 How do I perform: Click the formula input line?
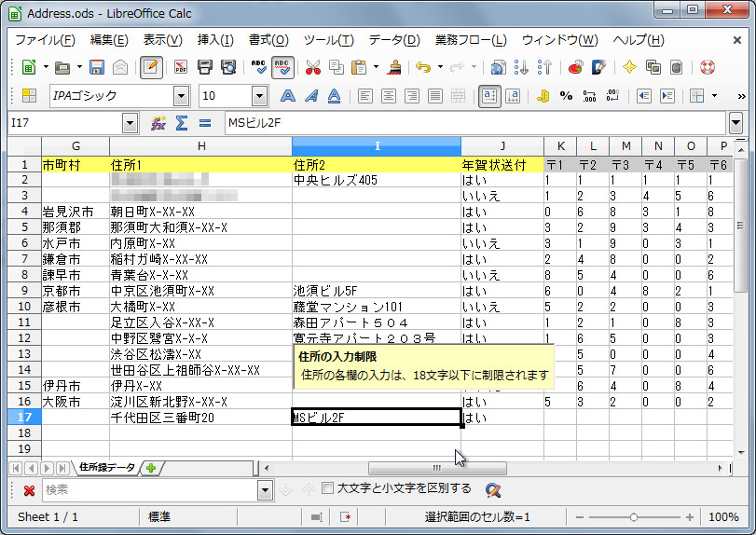click(474, 123)
